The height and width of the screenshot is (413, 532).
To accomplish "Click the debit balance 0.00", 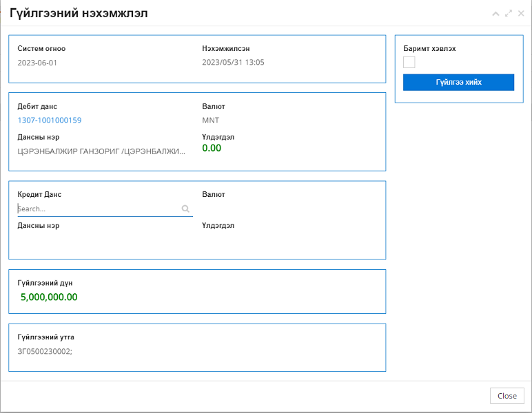I will point(212,148).
